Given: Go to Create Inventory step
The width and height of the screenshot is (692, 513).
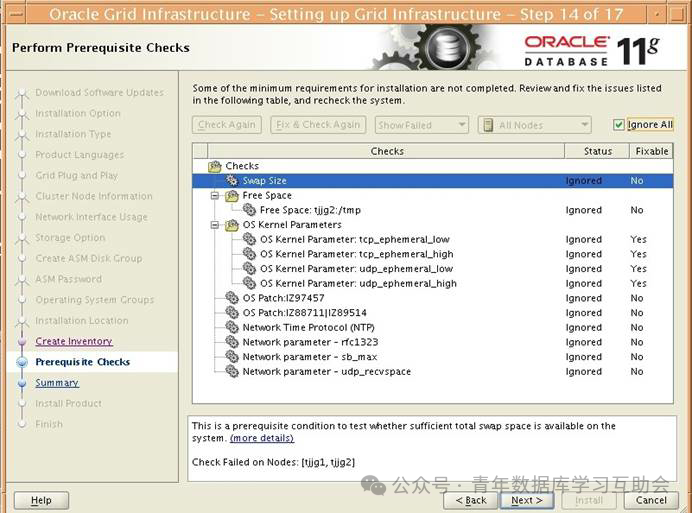Looking at the screenshot, I should tap(74, 341).
